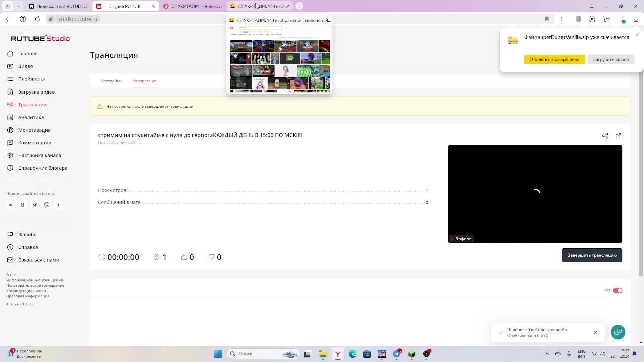Image resolution: width=644 pixels, height=362 pixels.
Task: Click Загрузить заново button
Action: 611,59
